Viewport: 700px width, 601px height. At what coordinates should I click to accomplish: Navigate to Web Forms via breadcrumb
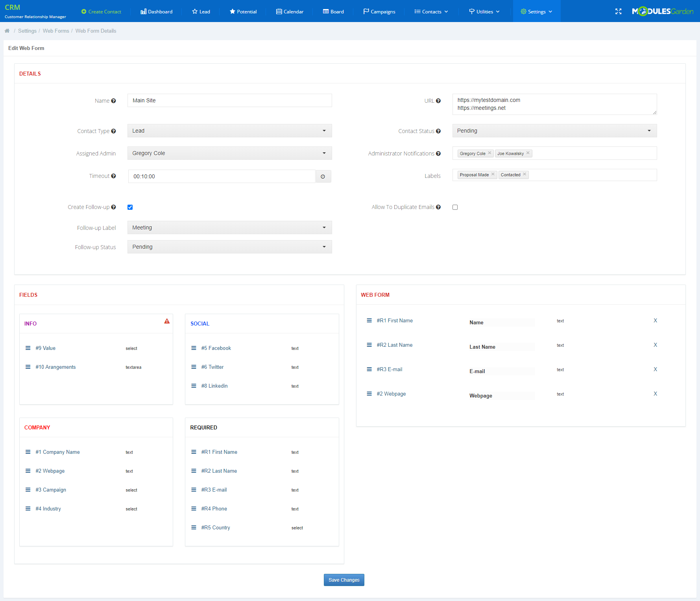tap(55, 31)
